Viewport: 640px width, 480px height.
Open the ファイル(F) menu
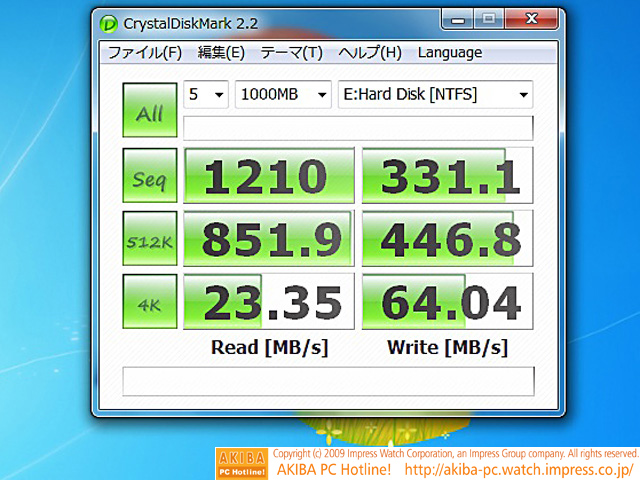tap(145, 53)
